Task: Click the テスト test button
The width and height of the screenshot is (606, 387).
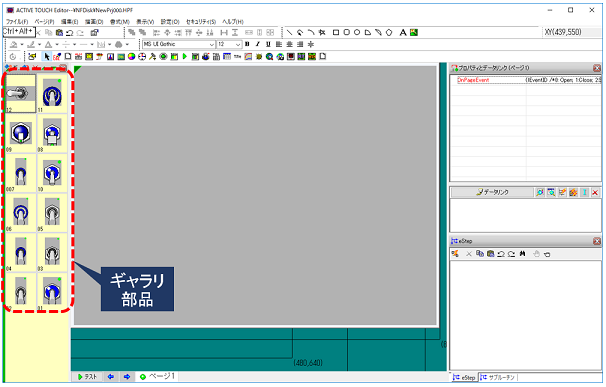Action: (87, 377)
